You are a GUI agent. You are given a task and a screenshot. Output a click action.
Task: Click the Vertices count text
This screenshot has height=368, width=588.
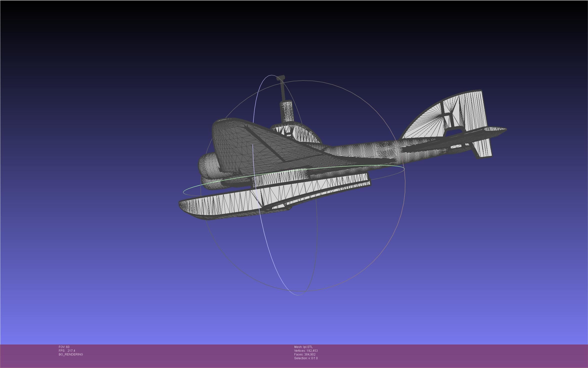click(306, 351)
